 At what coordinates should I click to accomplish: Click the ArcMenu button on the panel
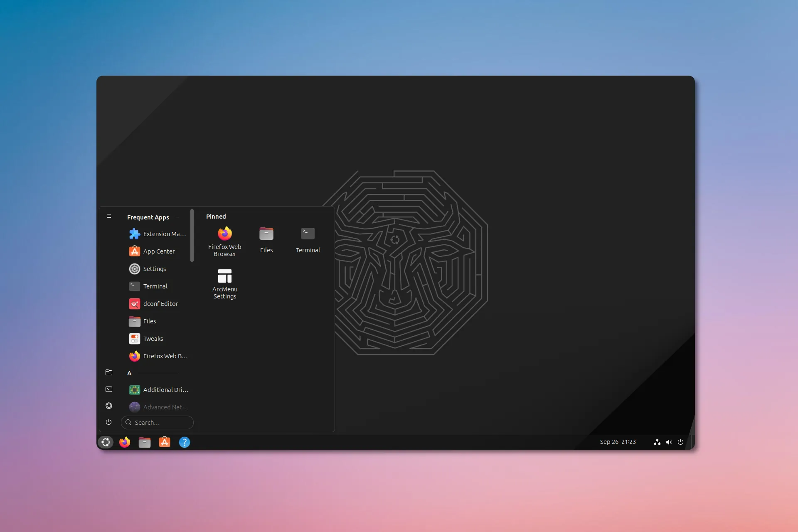coord(106,442)
